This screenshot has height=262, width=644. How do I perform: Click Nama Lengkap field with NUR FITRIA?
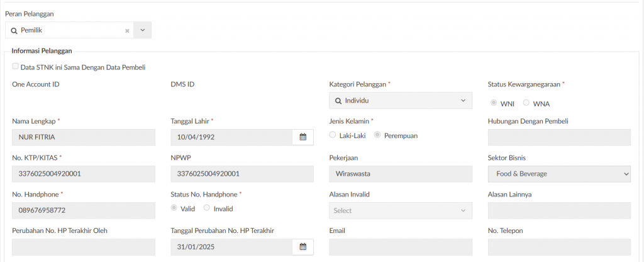coord(83,137)
